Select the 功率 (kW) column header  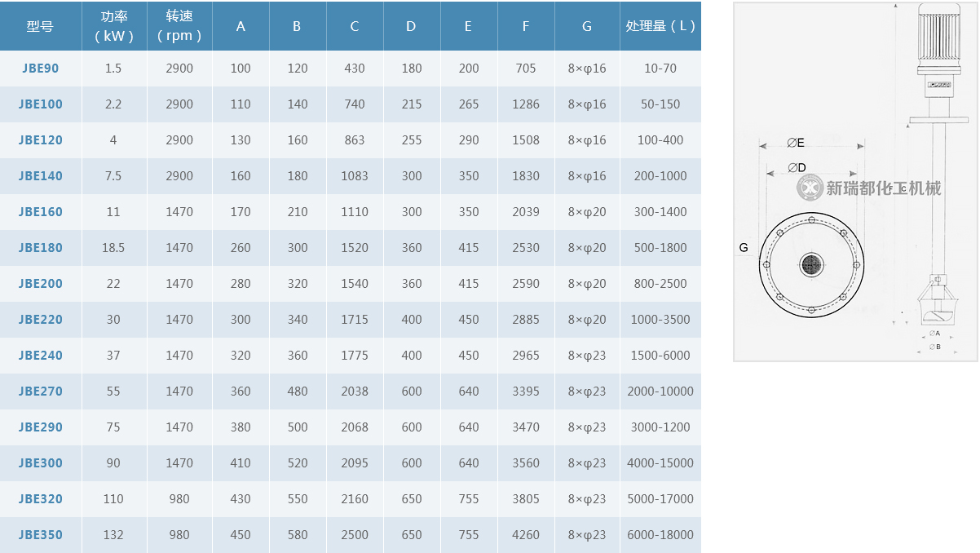(x=113, y=26)
